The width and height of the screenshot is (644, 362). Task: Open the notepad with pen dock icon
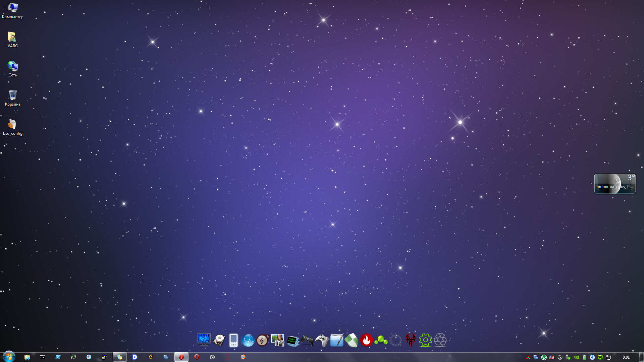[x=336, y=340]
